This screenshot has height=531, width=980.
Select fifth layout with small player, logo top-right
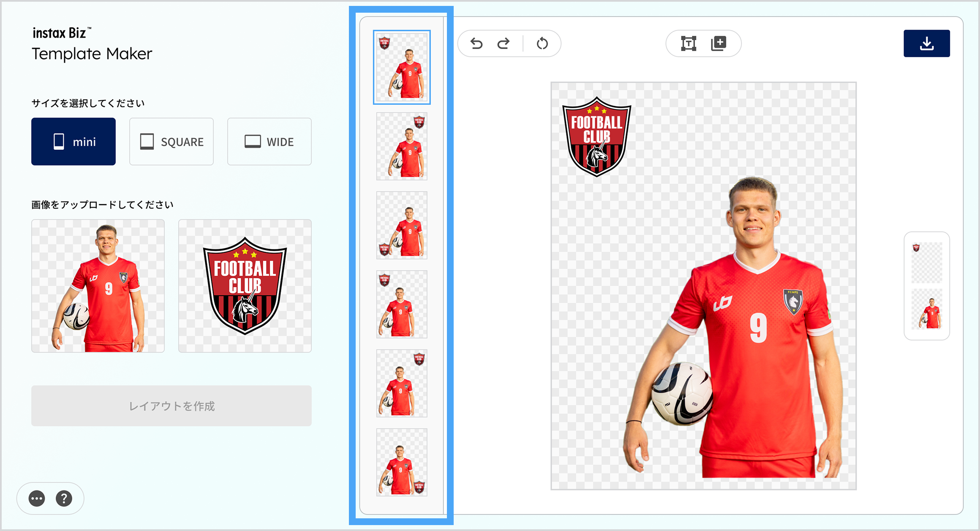[402, 383]
